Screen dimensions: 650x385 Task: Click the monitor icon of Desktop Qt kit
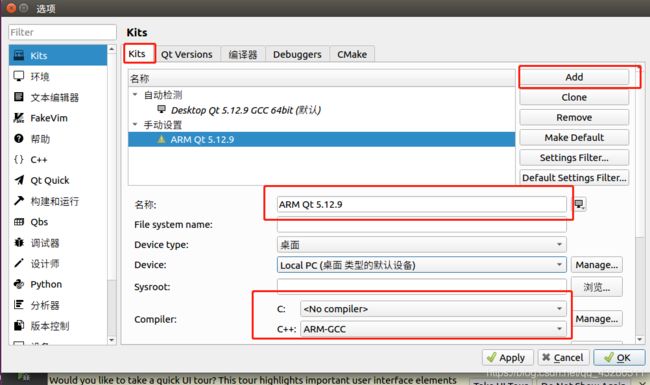point(161,109)
